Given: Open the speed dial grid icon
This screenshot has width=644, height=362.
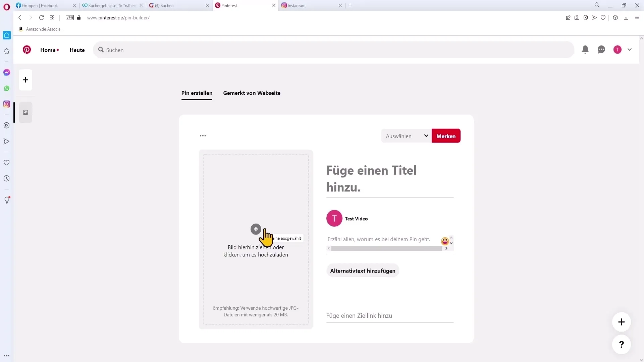Looking at the screenshot, I should [52, 17].
